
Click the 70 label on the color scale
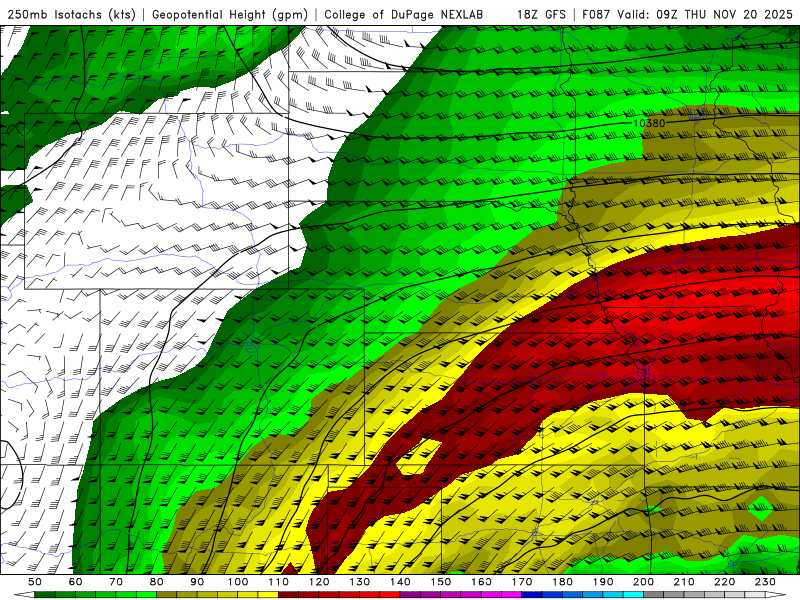[x=116, y=582]
